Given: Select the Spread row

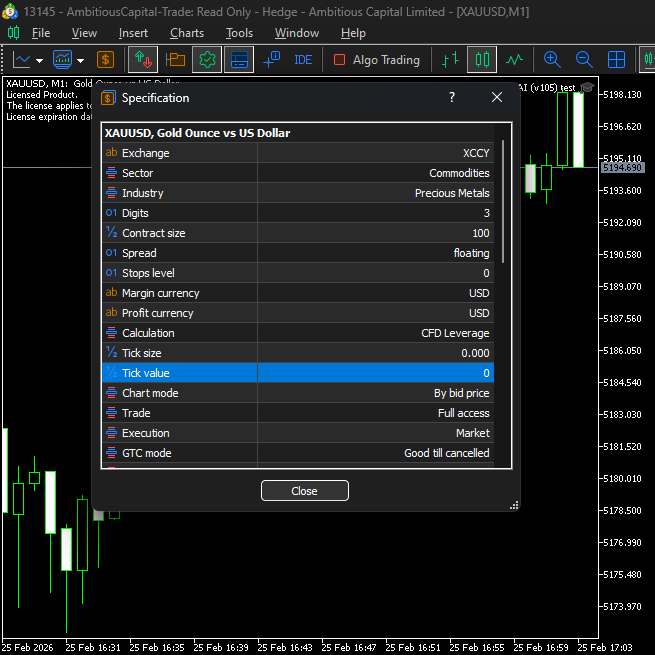Looking at the screenshot, I should [x=298, y=253].
